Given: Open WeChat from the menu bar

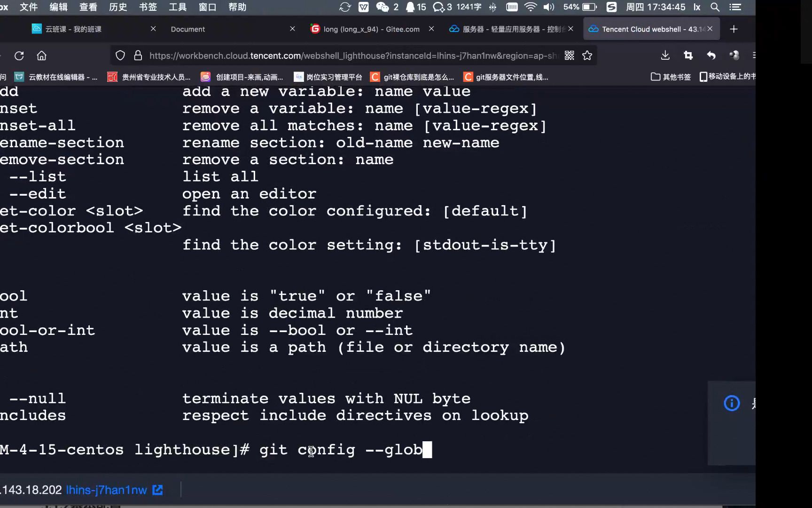Looking at the screenshot, I should click(x=383, y=7).
